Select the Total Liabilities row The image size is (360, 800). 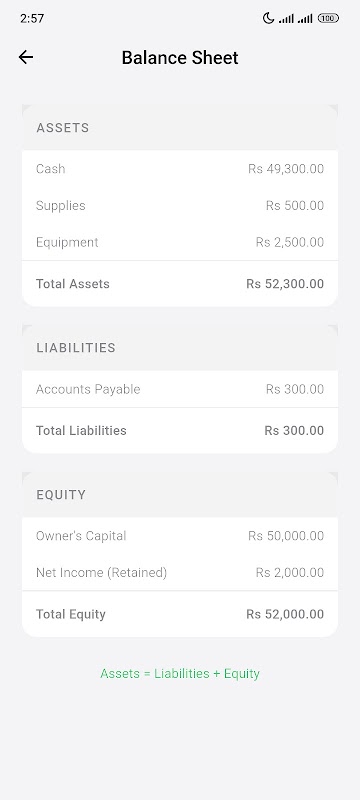180,431
